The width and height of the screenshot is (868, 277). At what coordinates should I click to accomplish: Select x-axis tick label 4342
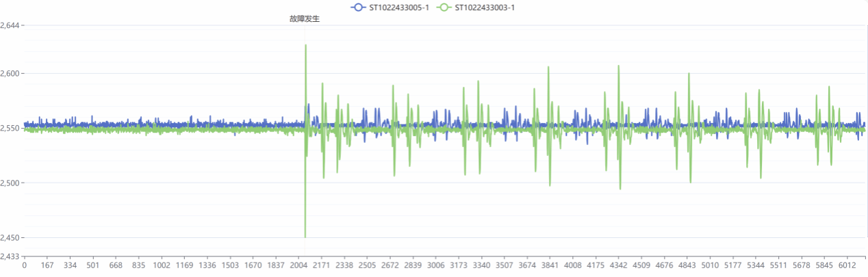[618, 265]
